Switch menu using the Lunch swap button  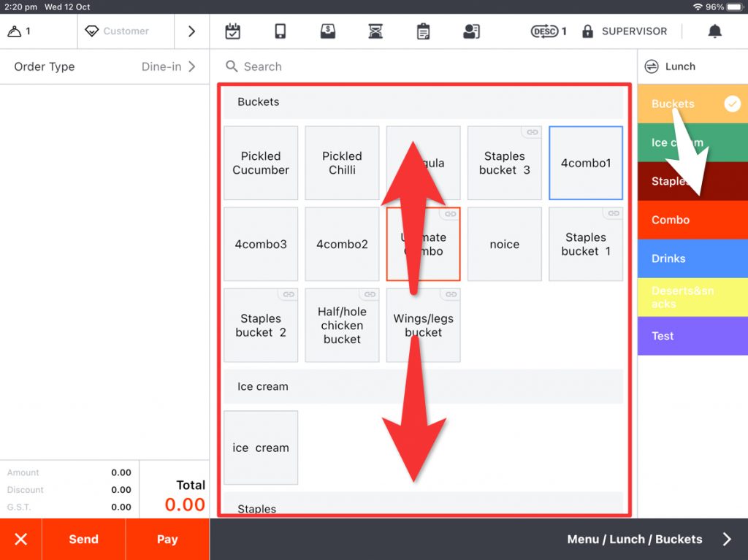click(x=652, y=66)
